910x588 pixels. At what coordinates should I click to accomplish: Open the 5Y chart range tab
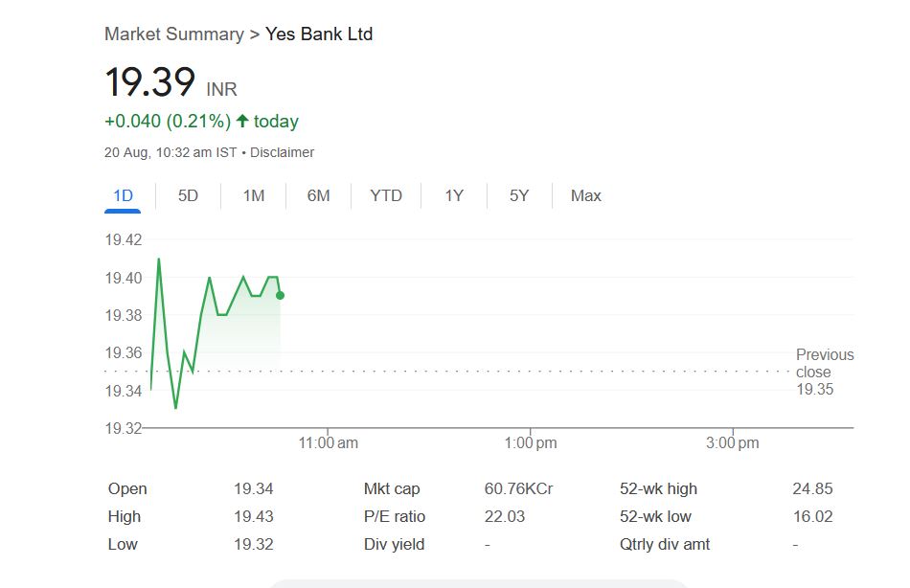[x=518, y=196]
